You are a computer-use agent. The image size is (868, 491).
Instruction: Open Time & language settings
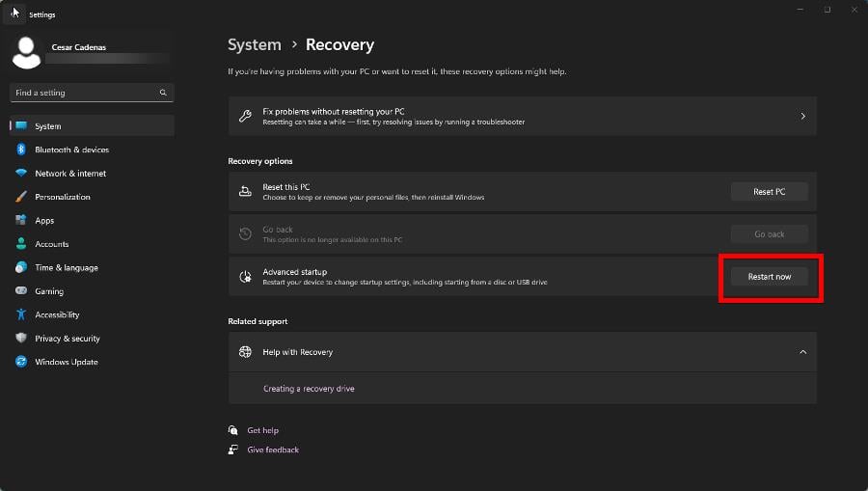point(67,267)
